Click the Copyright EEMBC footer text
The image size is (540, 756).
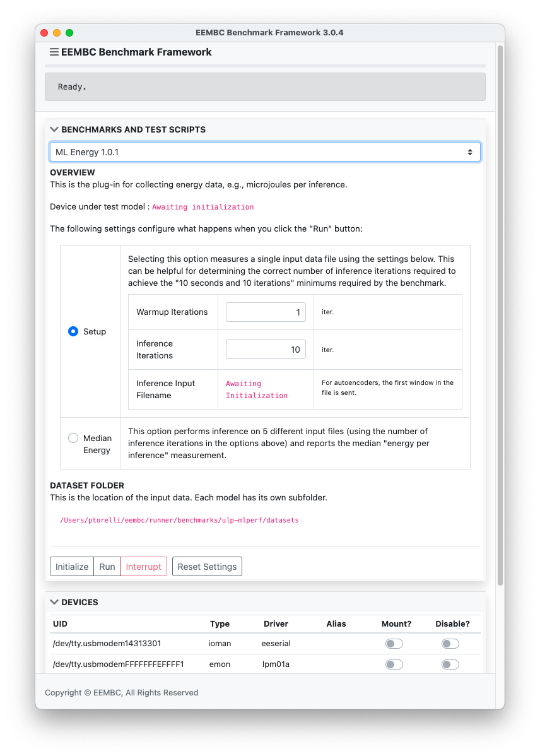coord(122,693)
